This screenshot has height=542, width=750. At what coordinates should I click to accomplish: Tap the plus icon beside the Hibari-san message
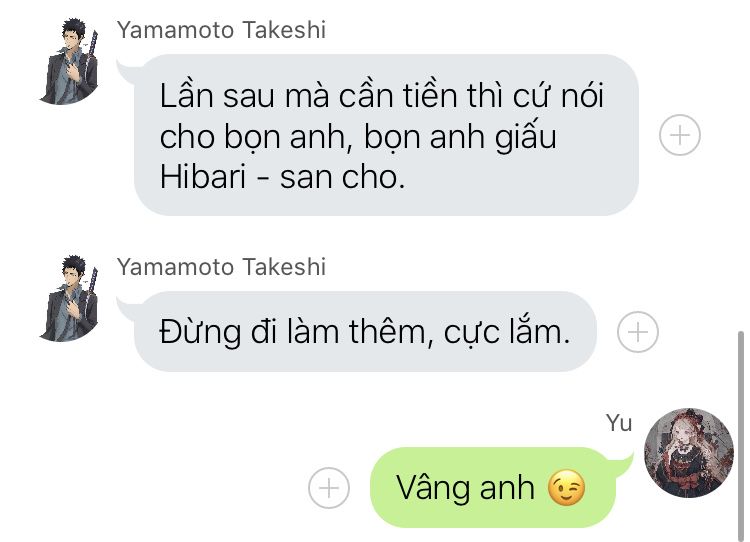click(x=680, y=135)
